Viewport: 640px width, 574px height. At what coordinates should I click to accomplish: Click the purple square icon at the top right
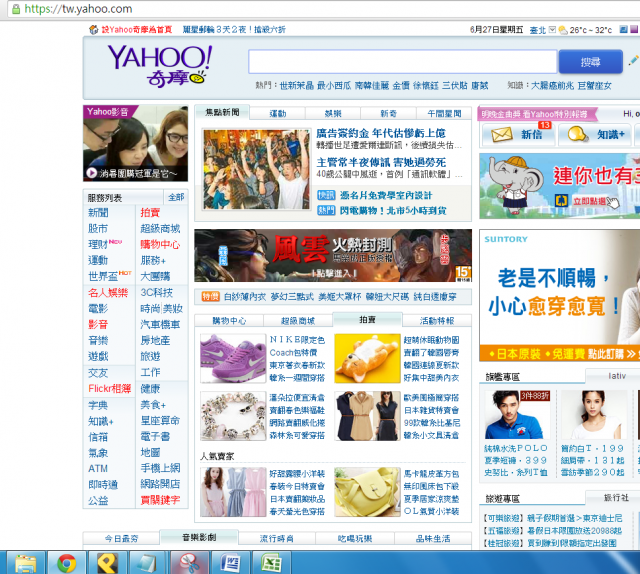633,29
